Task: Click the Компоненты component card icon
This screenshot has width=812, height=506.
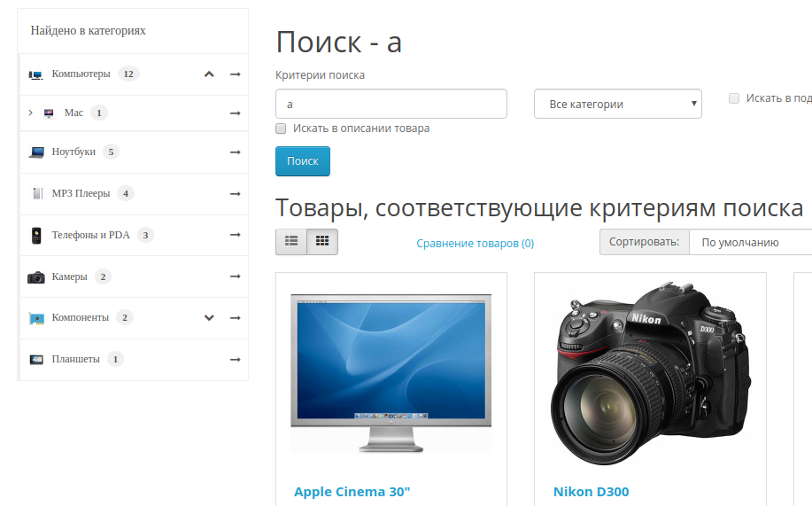Action: pyautogui.click(x=36, y=318)
